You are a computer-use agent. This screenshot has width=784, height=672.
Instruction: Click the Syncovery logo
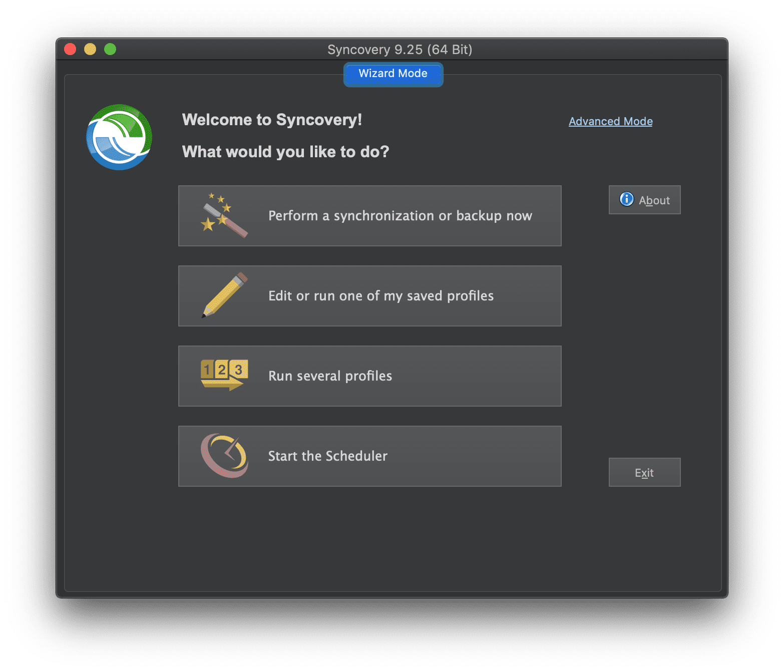[x=119, y=137]
